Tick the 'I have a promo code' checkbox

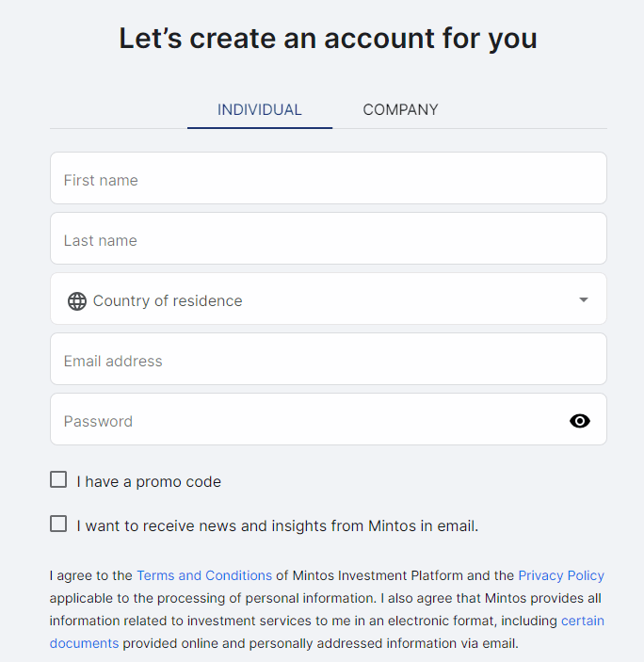click(x=58, y=480)
